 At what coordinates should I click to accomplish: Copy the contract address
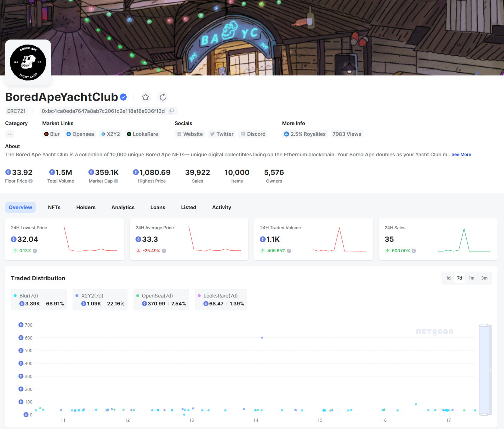(x=171, y=111)
